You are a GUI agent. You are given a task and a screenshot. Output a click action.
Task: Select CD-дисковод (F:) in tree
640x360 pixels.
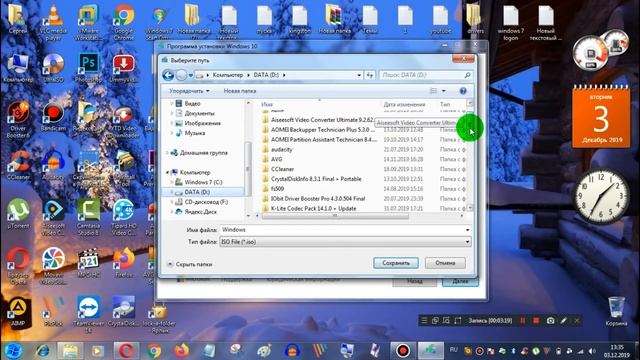[x=206, y=202]
